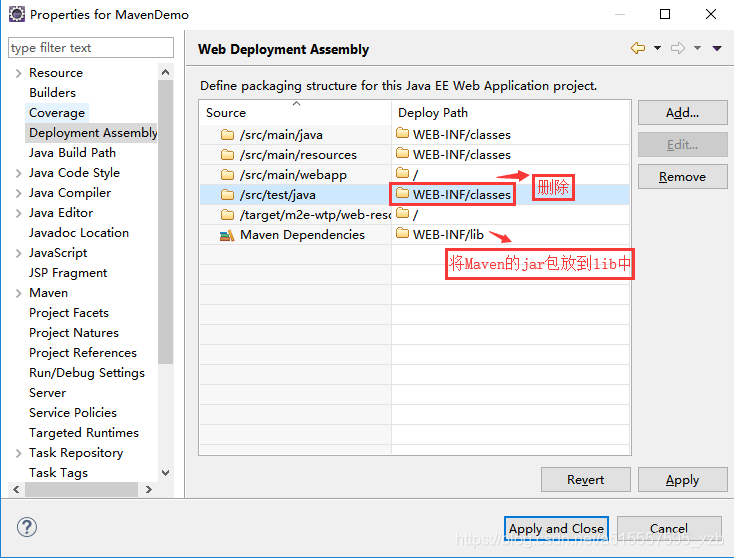The image size is (734, 558).
Task: Expand the Java Editor node
Action: (x=18, y=213)
